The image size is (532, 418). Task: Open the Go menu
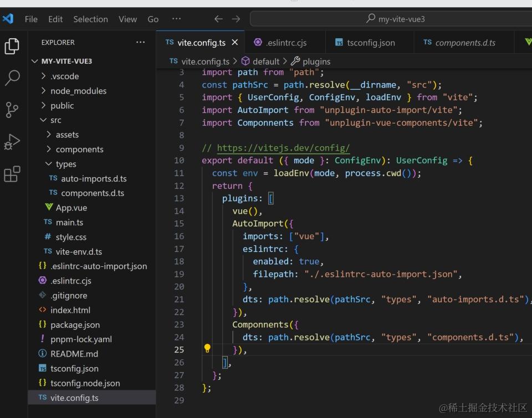(x=153, y=19)
